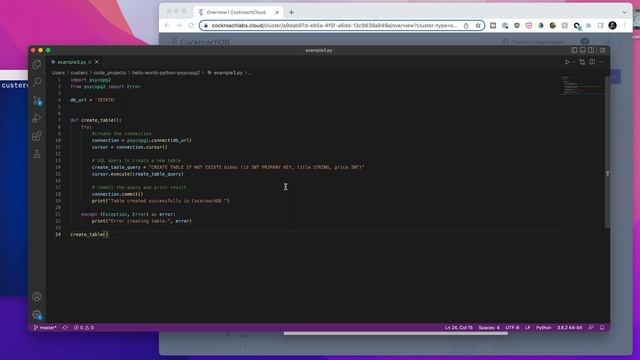
Task: Open the Ln 24, Col 15 position indicator
Action: coord(458,328)
